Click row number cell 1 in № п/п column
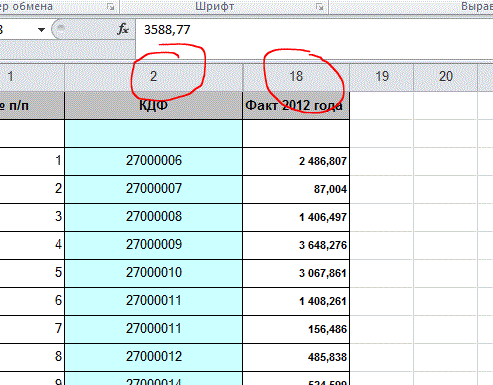Image resolution: width=493 pixels, height=385 pixels. coord(32,161)
